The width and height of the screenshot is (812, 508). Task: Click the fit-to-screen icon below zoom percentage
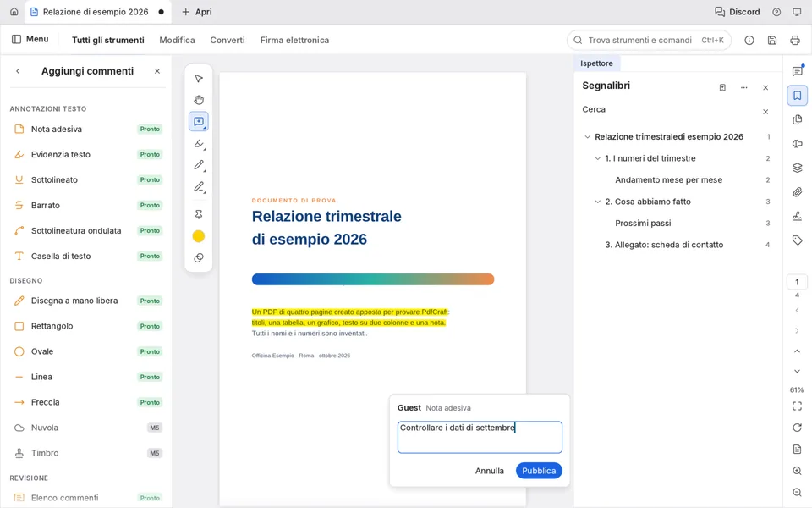point(797,406)
